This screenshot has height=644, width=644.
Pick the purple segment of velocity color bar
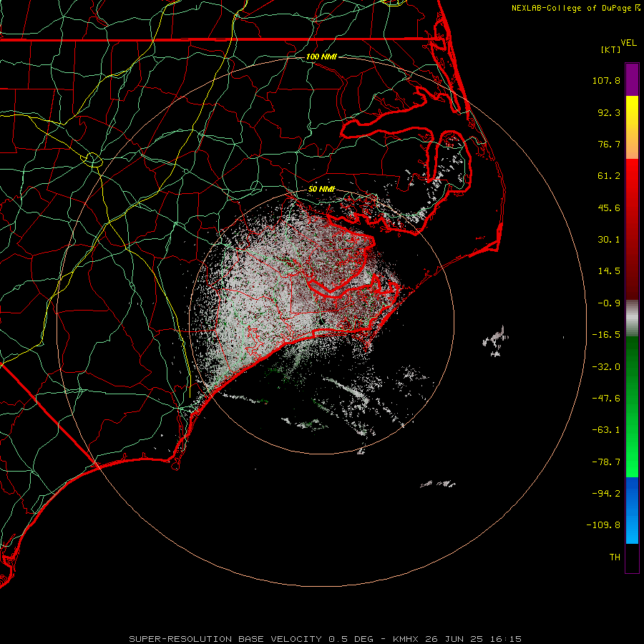click(x=632, y=79)
